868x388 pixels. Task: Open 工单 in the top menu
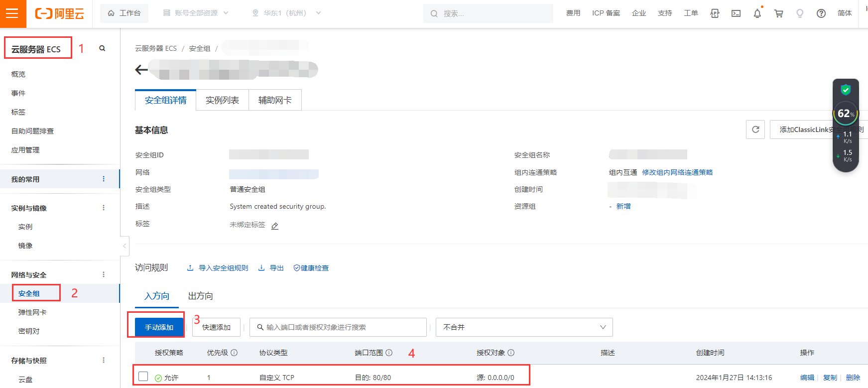[x=691, y=13]
